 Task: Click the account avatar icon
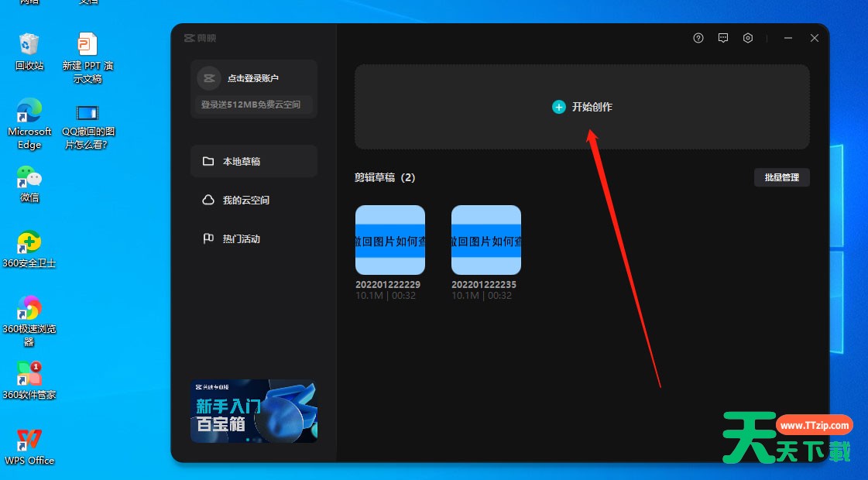click(x=209, y=78)
